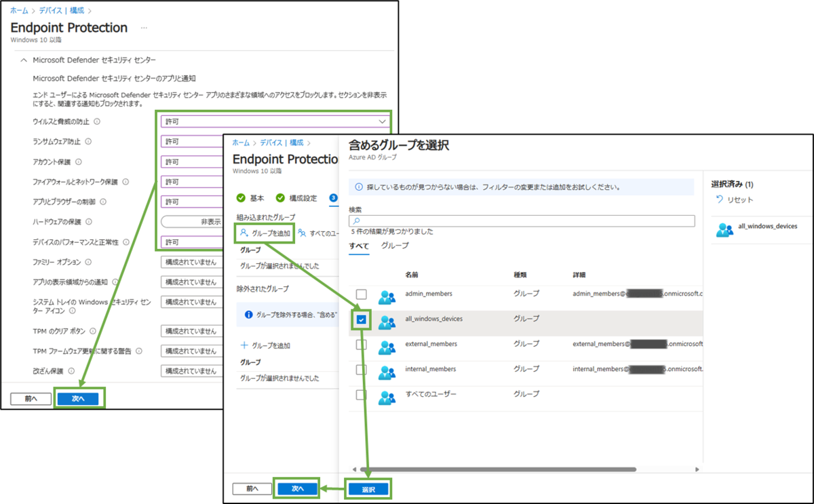Click the reset arrow icon next to リセット
Screen dimensions: 814x504
720,199
